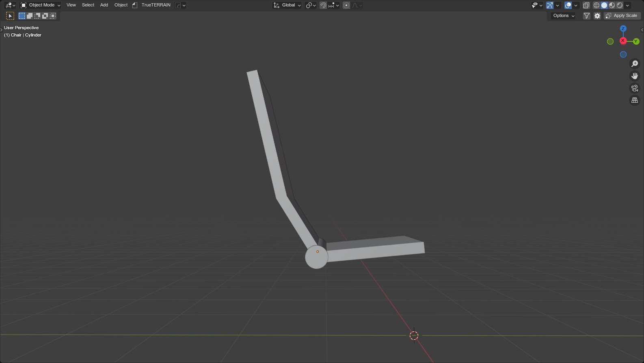Select the Tweak select tool icon

click(10, 16)
